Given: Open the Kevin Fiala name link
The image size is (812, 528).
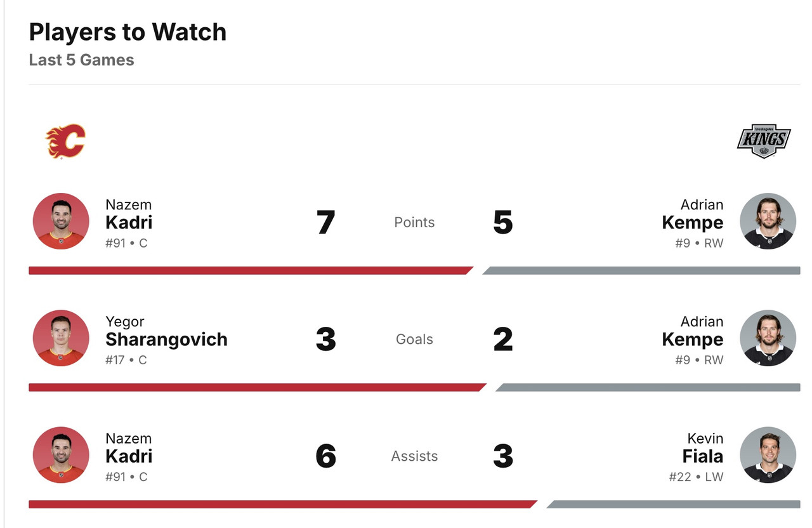Looking at the screenshot, I should (x=703, y=456).
